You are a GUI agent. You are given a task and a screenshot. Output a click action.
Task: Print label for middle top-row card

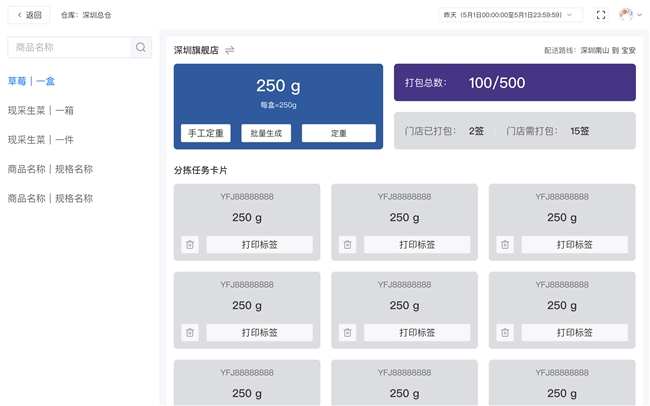coord(417,245)
